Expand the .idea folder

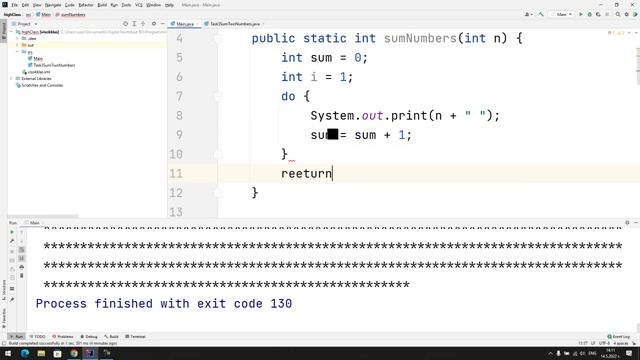point(18,38)
